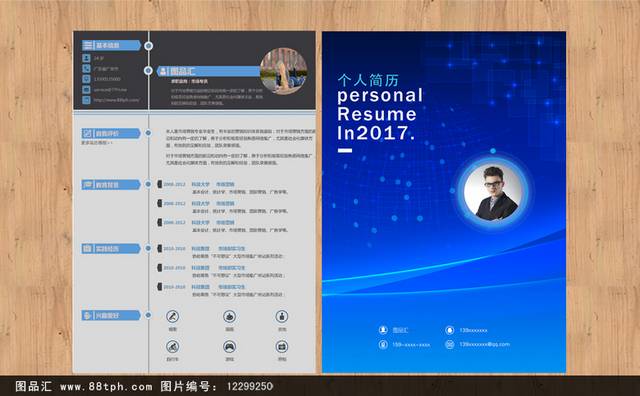Screen dimensions: 640x396
Task: Select the top-right hobby icon with a figure
Action: point(282,316)
